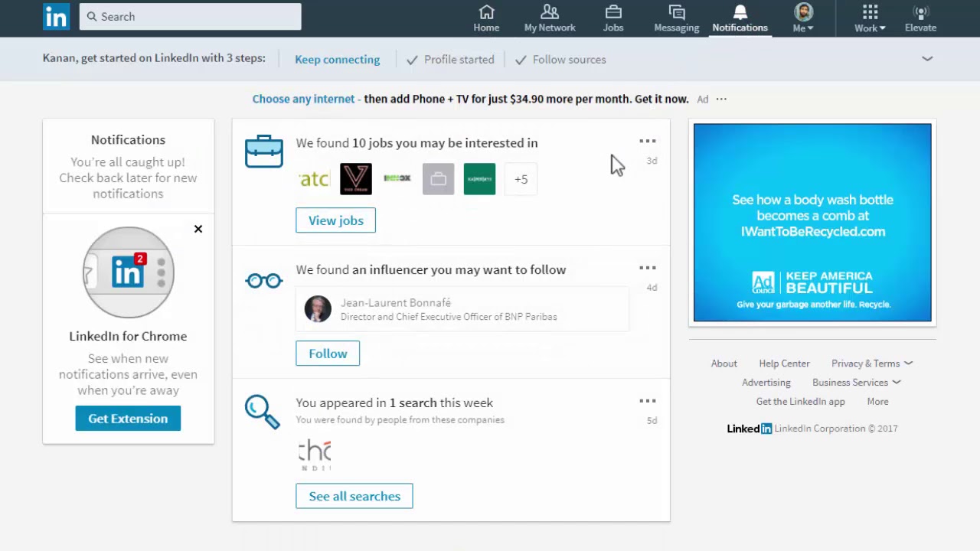Click the company logo under search appearances
Image resolution: width=980 pixels, height=551 pixels.
click(315, 455)
